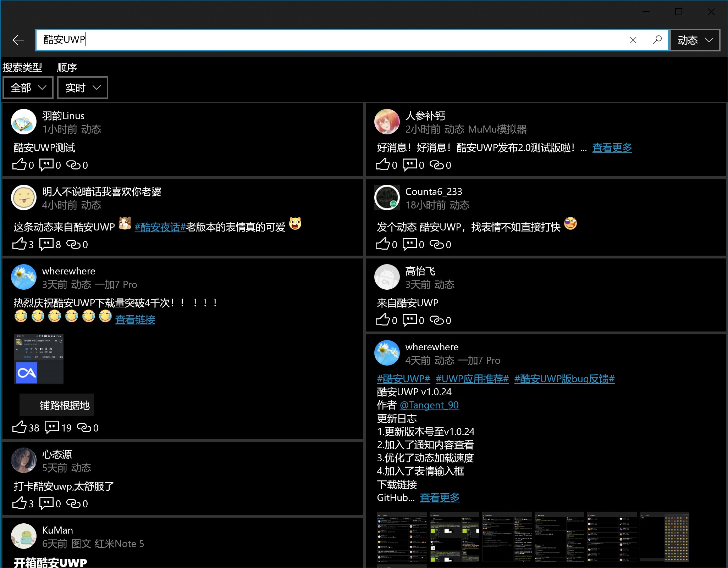
Task: Click the back arrow button
Action: coord(18,40)
